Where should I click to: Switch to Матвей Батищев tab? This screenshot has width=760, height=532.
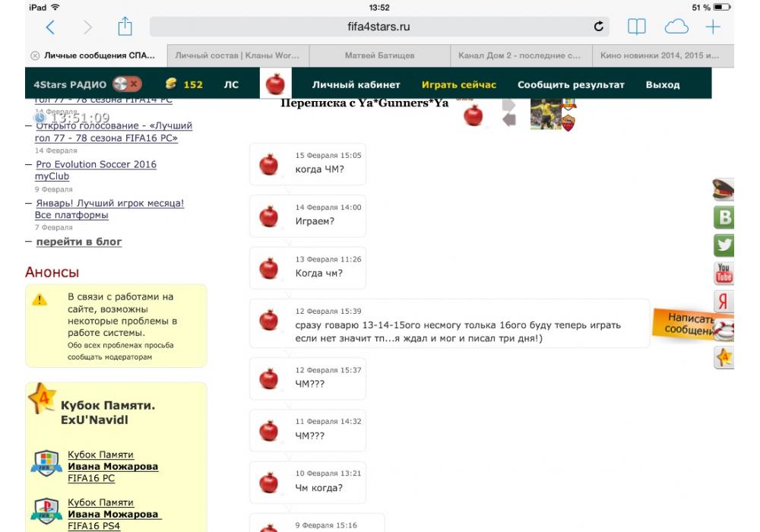[379, 55]
